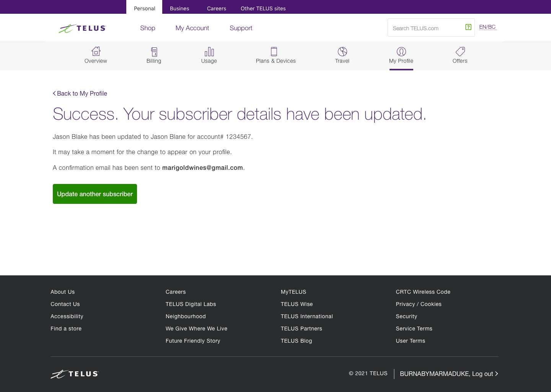Screen dimensions: 551x392
Task: Open the Careers top bar tab
Action: click(x=217, y=8)
